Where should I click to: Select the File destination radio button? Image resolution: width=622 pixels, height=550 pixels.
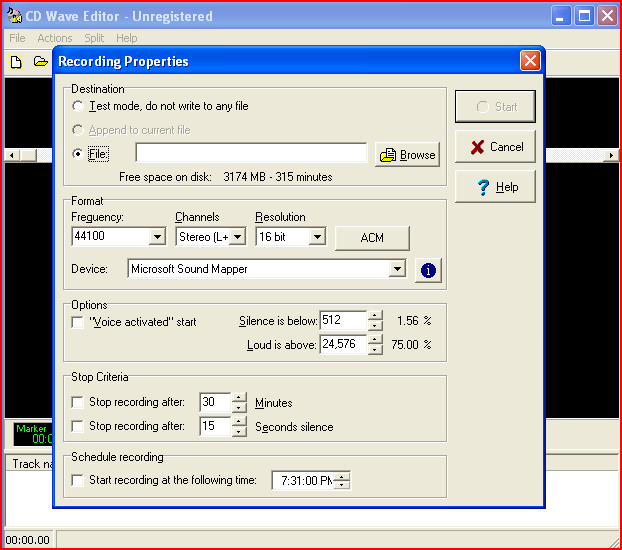[78, 154]
